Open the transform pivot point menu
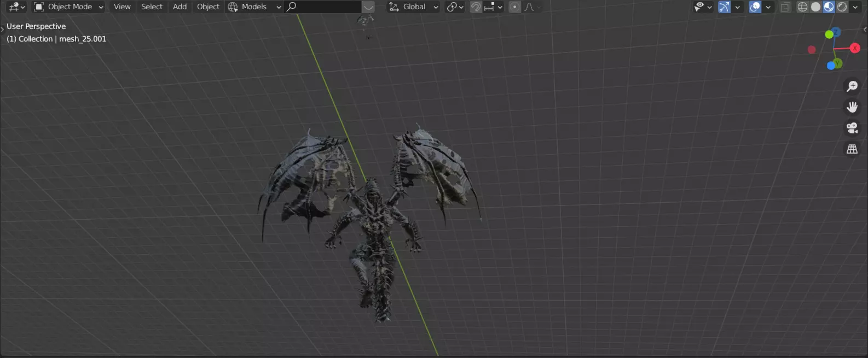Screen dimensions: 868x358 tap(455, 7)
